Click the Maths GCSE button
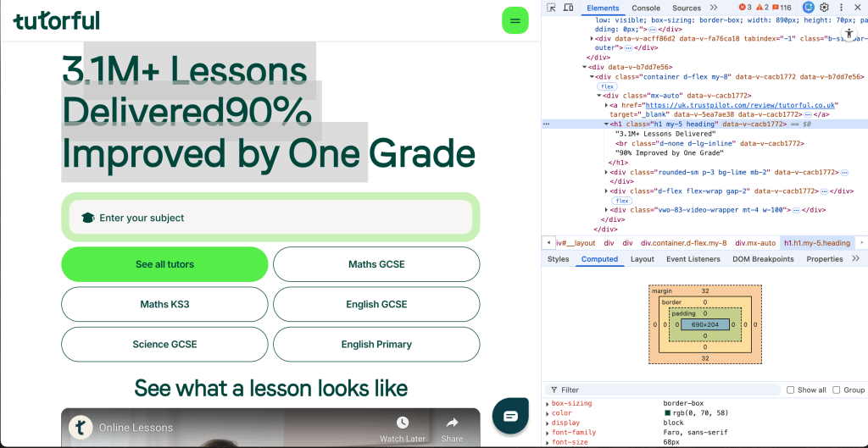 (376, 264)
